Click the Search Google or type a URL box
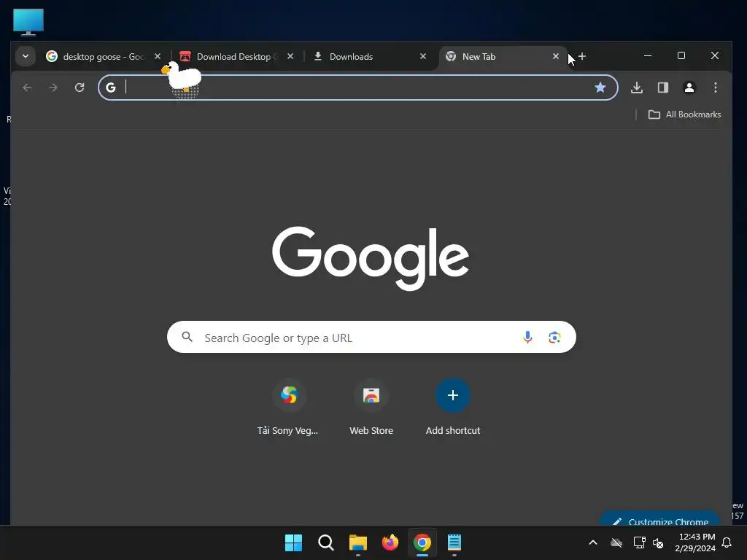This screenshot has width=747, height=560. tap(371, 337)
